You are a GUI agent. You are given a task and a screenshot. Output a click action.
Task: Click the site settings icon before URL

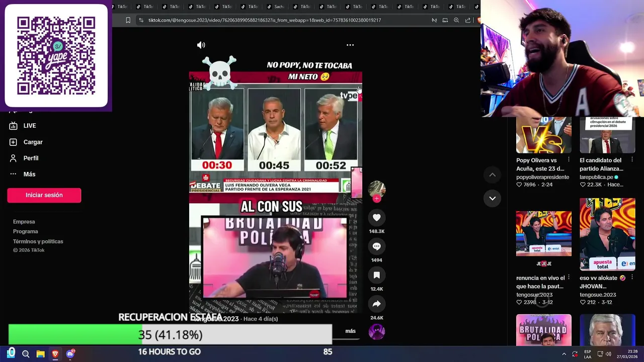[141, 20]
